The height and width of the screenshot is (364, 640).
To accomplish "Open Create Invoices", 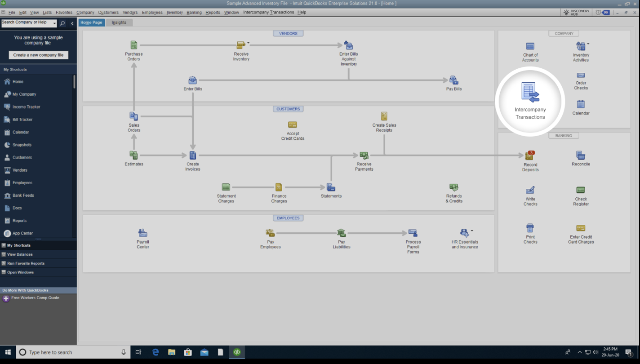I will tap(193, 155).
